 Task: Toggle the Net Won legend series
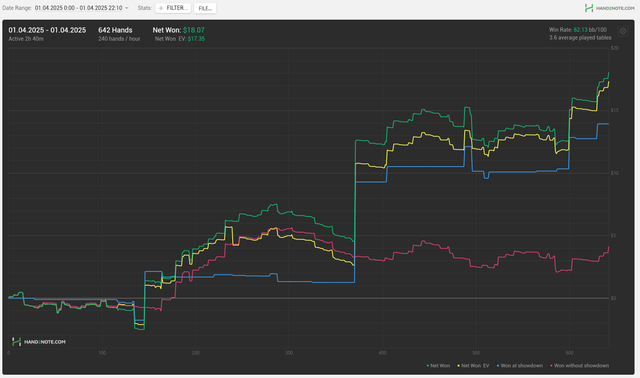438,366
